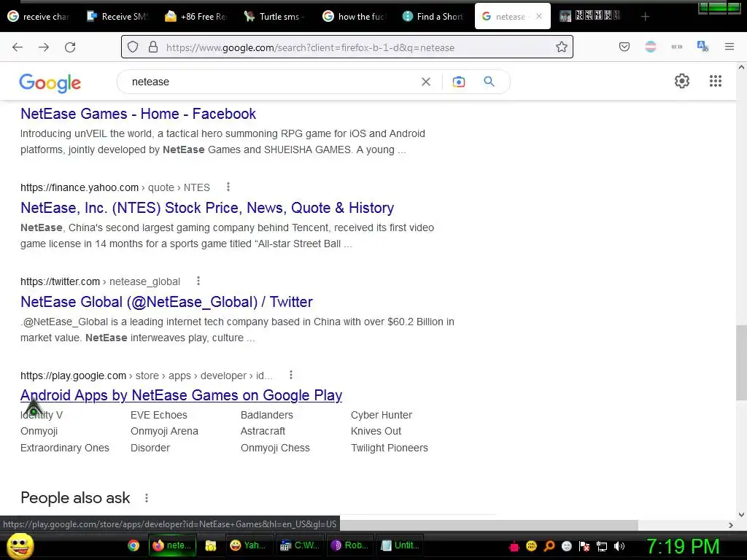747x560 pixels.
Task: Close the netease tab
Action: tap(539, 16)
